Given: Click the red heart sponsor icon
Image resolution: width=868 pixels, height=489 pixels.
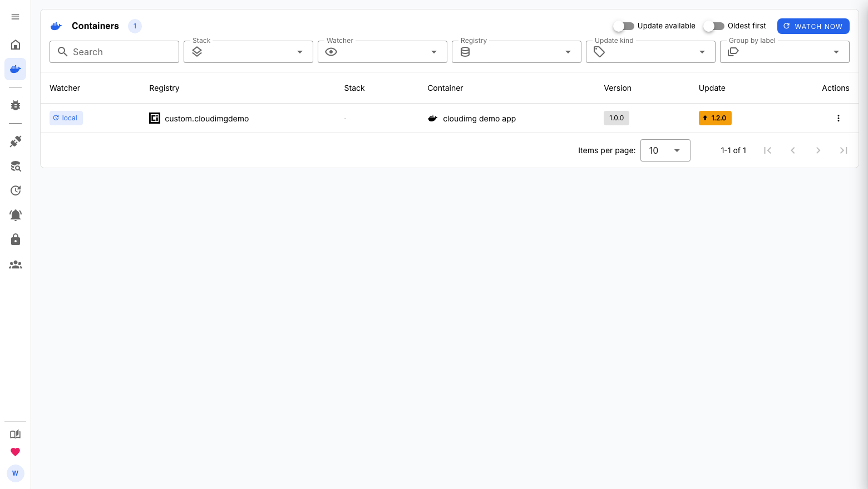Looking at the screenshot, I should [16, 452].
